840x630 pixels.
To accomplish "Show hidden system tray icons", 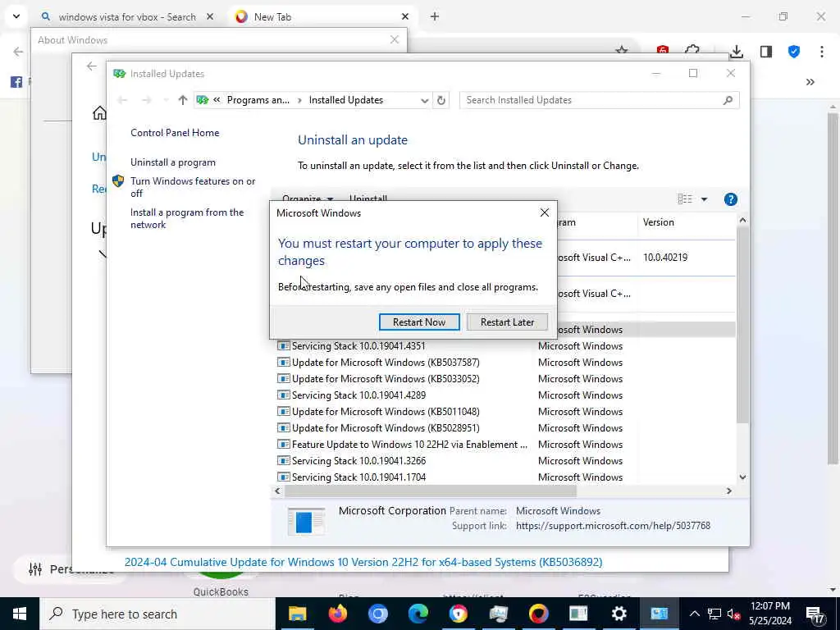I will (x=694, y=614).
